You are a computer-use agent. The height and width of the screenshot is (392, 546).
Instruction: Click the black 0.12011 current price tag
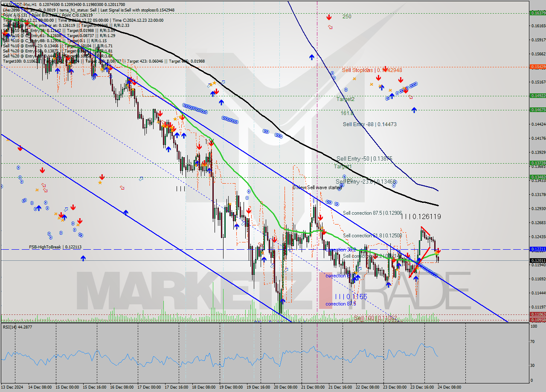tap(537, 260)
